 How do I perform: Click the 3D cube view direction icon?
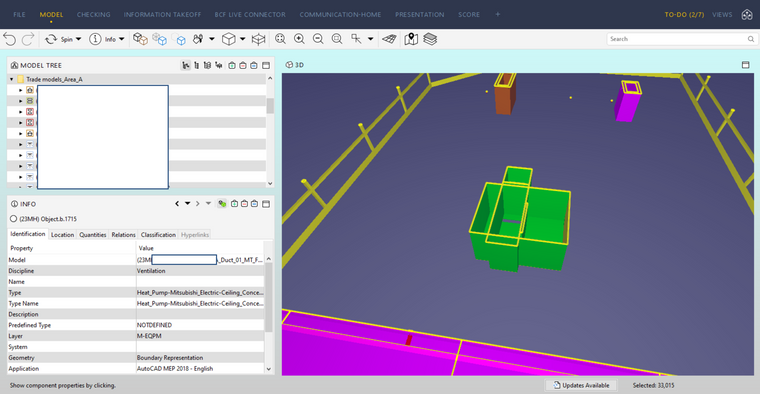pyautogui.click(x=228, y=39)
